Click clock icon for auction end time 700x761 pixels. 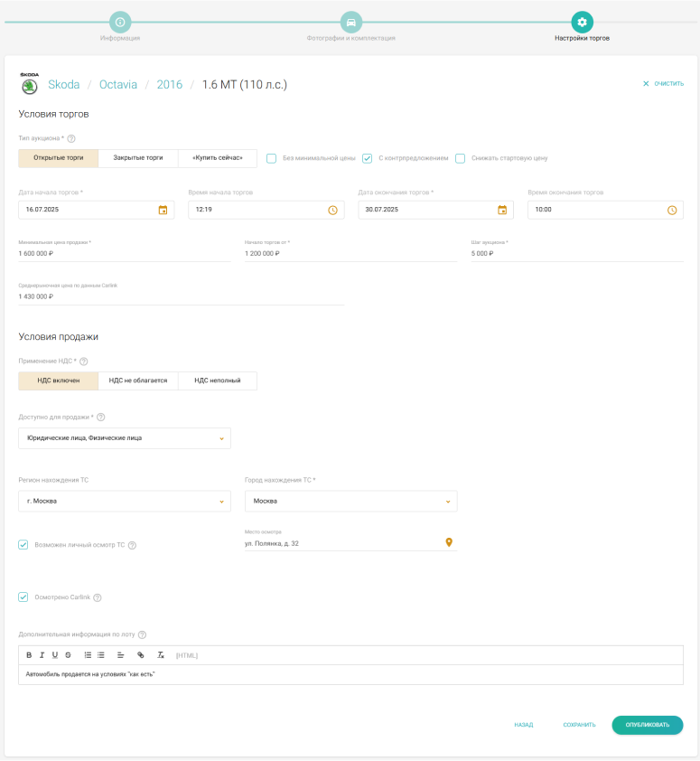(672, 210)
